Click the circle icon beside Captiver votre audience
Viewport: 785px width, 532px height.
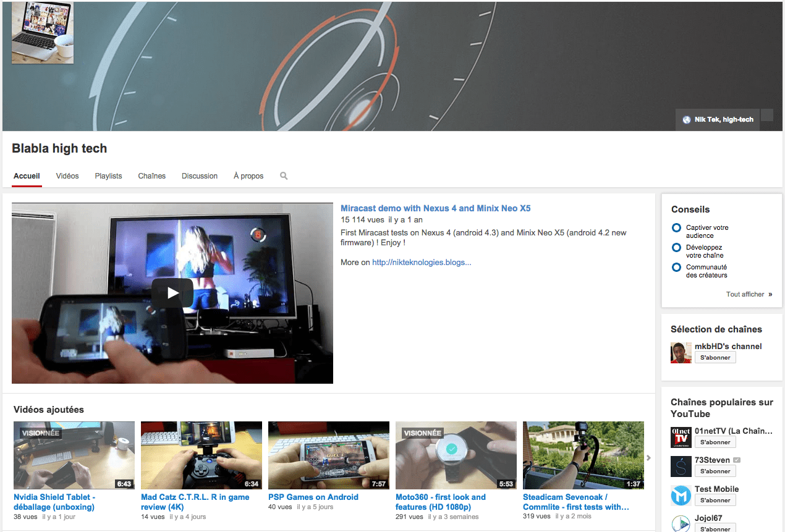(676, 228)
